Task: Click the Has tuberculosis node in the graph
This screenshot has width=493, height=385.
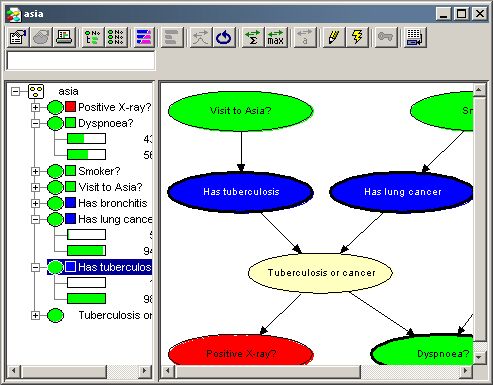Action: pyautogui.click(x=241, y=192)
